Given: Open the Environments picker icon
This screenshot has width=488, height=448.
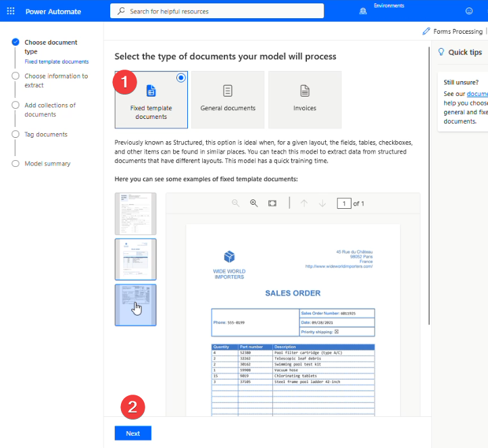Looking at the screenshot, I should click(363, 11).
